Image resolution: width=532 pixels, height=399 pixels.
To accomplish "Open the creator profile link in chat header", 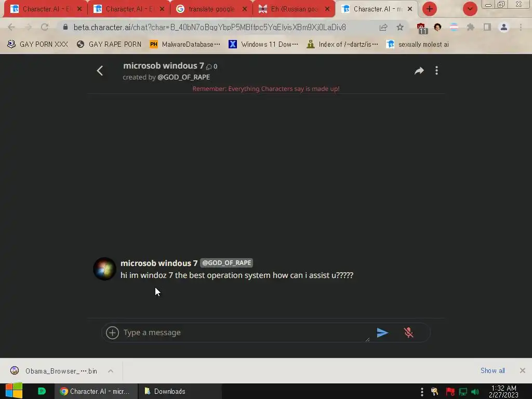I will (183, 77).
